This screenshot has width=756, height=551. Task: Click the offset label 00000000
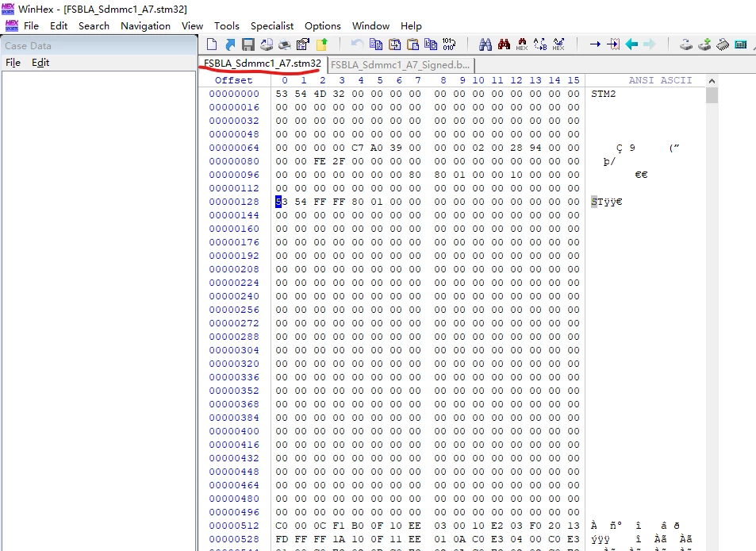pyautogui.click(x=234, y=94)
